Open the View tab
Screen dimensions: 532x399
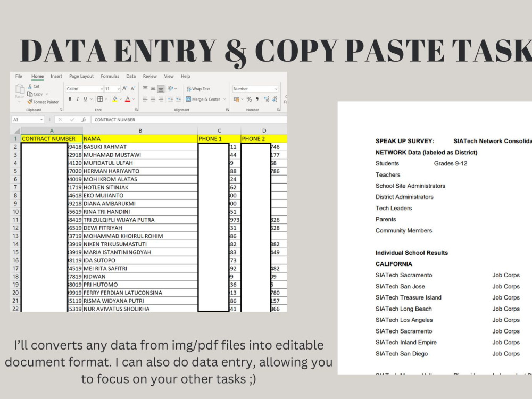click(x=169, y=76)
